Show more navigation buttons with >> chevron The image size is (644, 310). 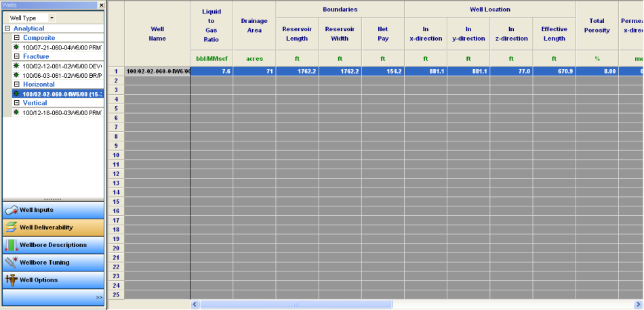pos(98,297)
